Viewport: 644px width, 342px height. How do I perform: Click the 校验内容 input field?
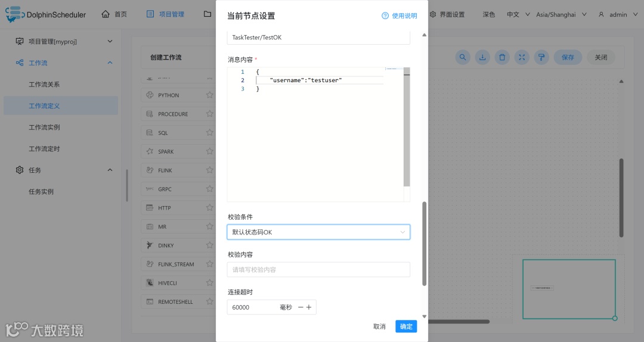coord(318,269)
